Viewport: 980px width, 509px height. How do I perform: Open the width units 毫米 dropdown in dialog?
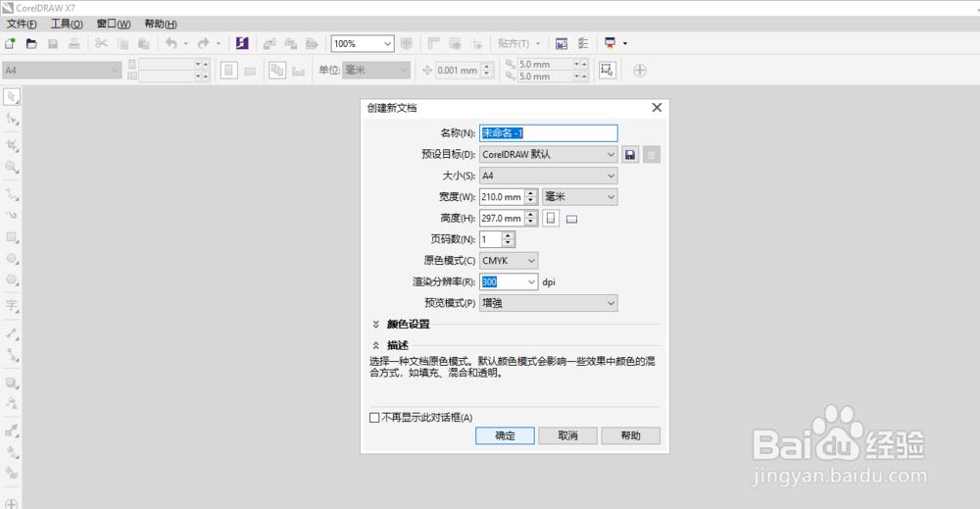click(x=580, y=197)
